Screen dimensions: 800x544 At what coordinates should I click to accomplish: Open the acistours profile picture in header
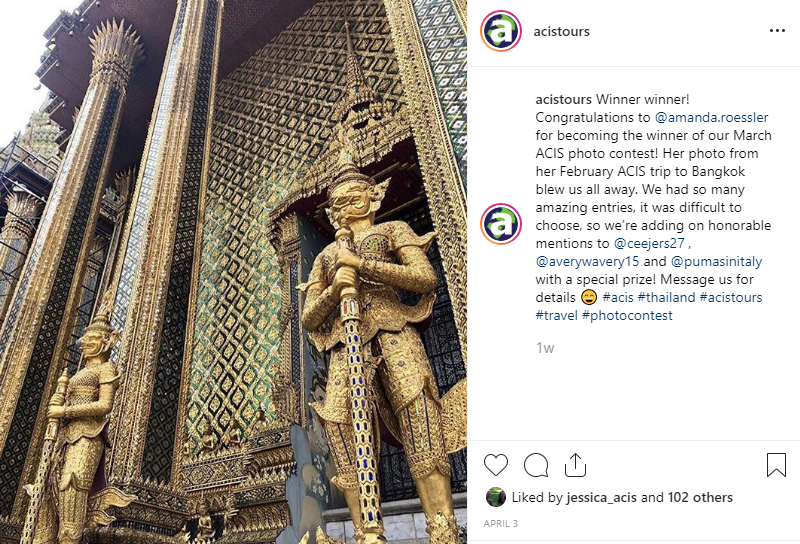(501, 31)
